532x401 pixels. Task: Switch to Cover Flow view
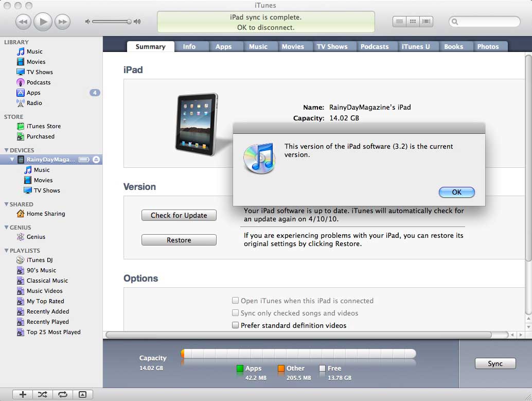(x=426, y=22)
